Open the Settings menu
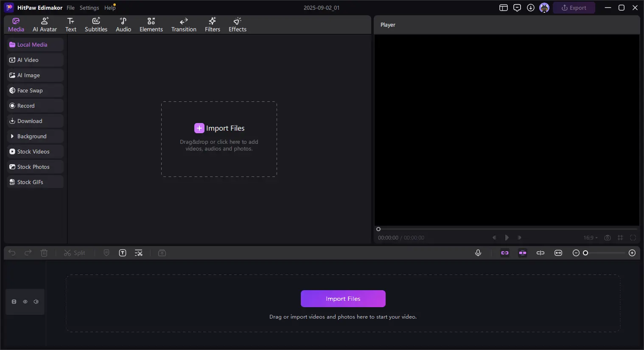This screenshot has width=644, height=350. tap(90, 7)
